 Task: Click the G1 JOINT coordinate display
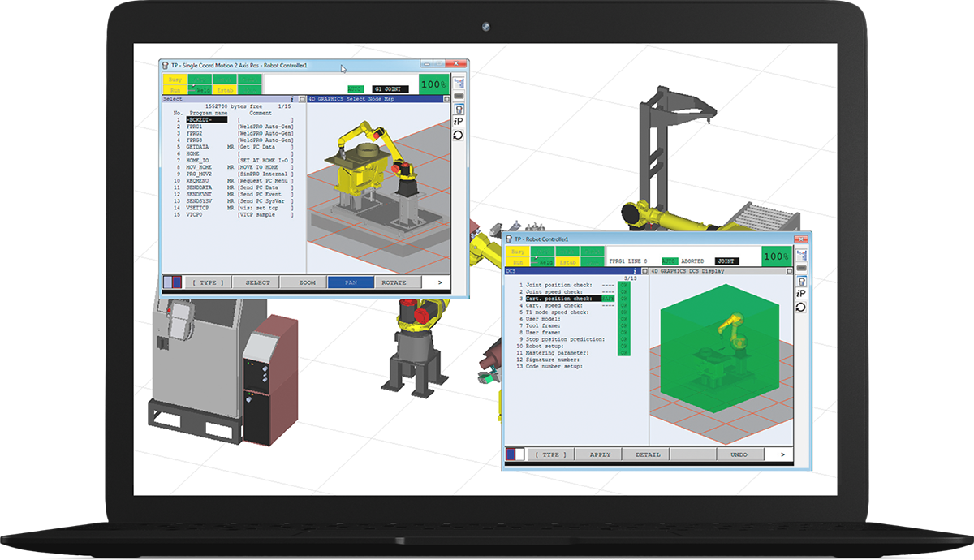click(x=388, y=87)
